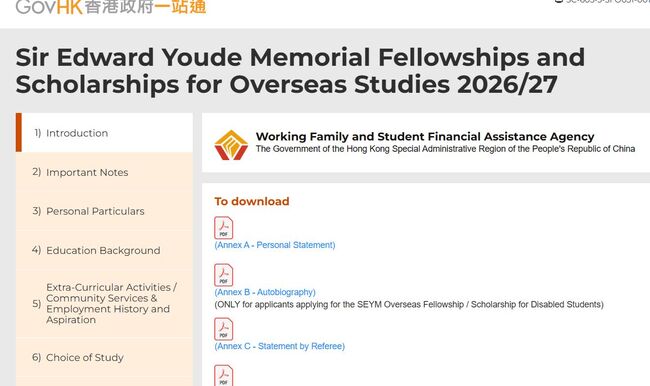Click the Sir Edward Youde Memorial Fellowships page title
The height and width of the screenshot is (386, 650).
pos(300,70)
